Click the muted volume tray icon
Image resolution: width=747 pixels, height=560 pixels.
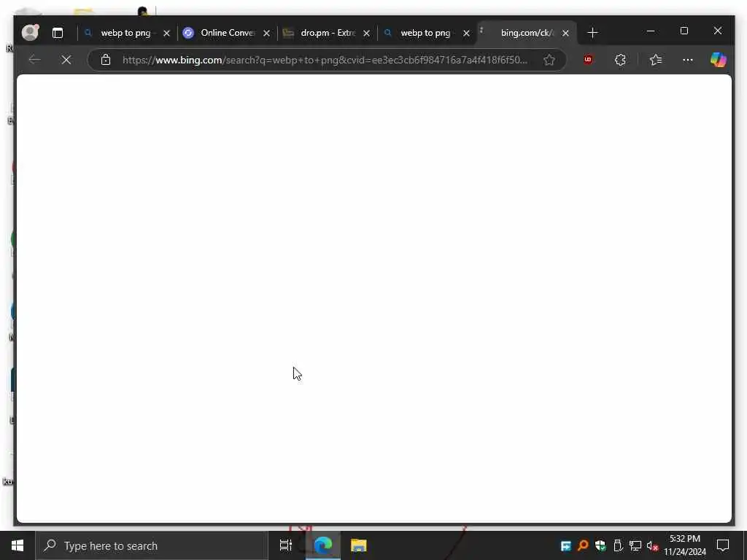[652, 545]
